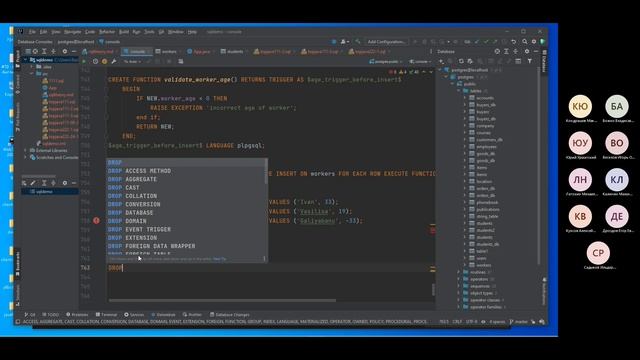640x360 pixels.
Task: Execute the query with the green run icon
Action: 84,62
